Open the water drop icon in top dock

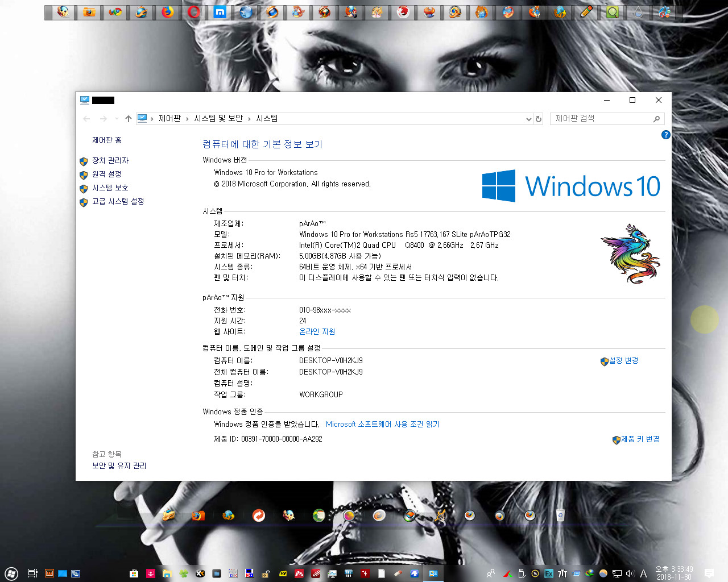click(x=639, y=12)
